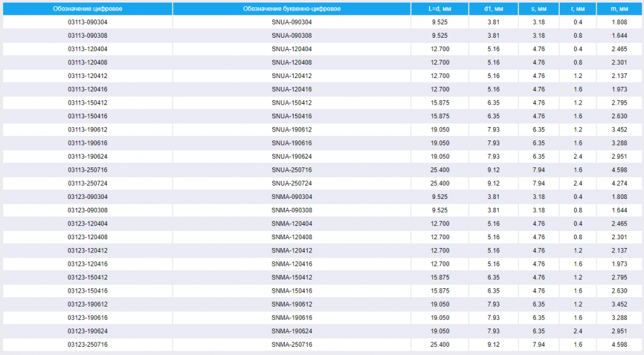Click the "L=d, мм" column header

[440, 9]
